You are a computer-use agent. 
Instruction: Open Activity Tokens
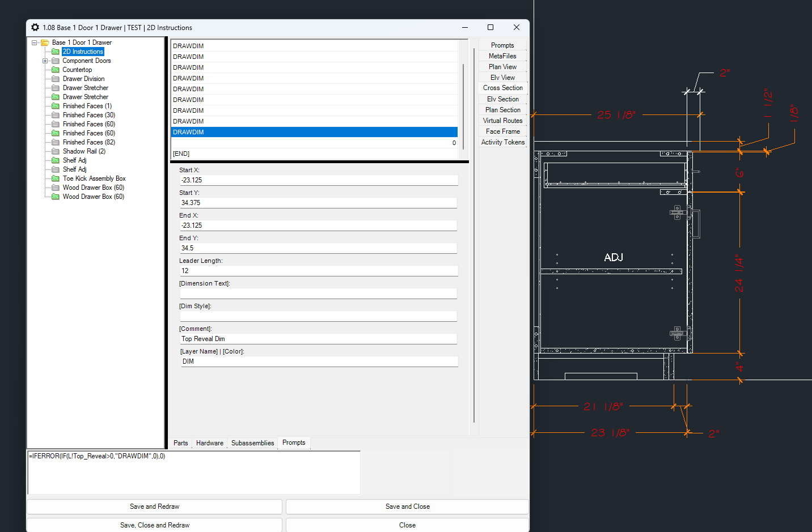(502, 142)
